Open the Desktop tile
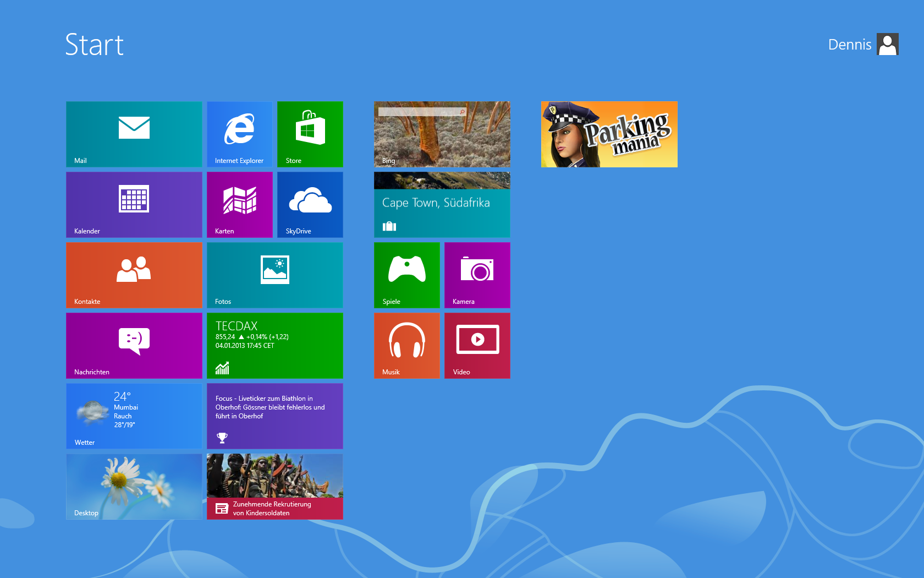This screenshot has height=578, width=924. 134,487
